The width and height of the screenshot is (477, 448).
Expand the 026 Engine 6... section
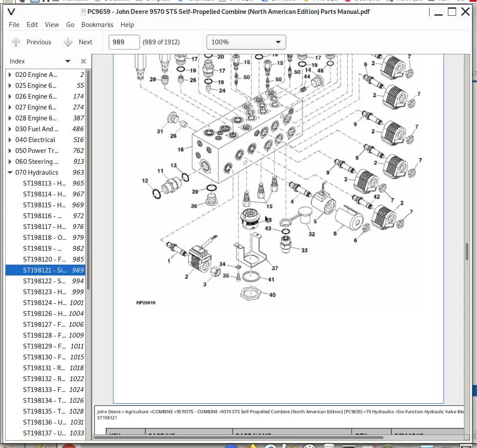[x=10, y=96]
